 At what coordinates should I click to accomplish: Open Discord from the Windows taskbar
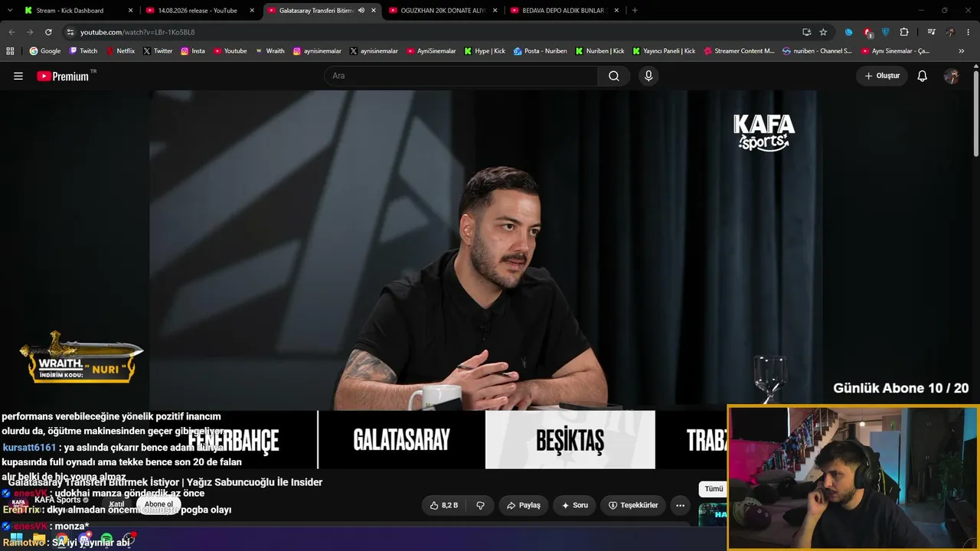tap(84, 539)
